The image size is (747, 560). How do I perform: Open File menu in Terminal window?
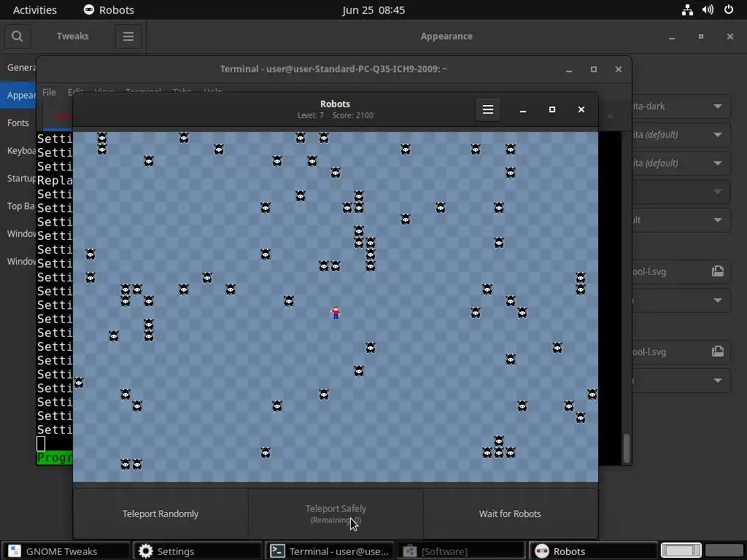[x=49, y=92]
